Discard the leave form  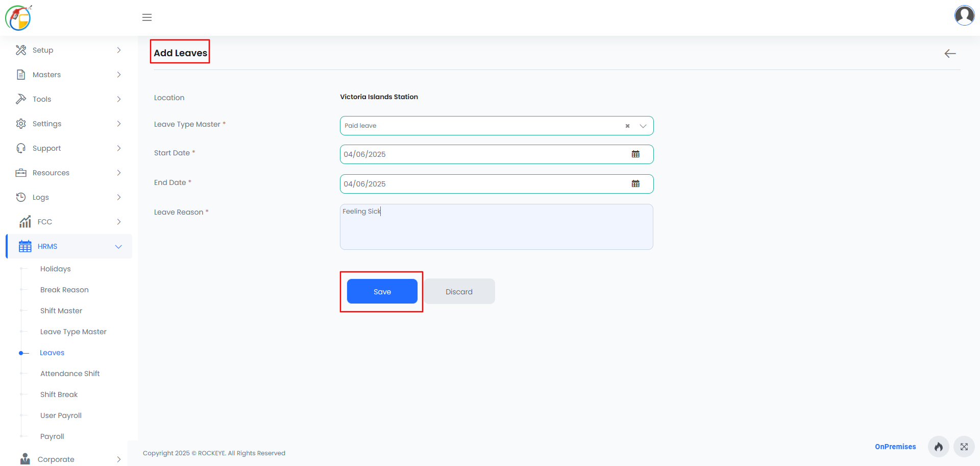click(x=459, y=291)
